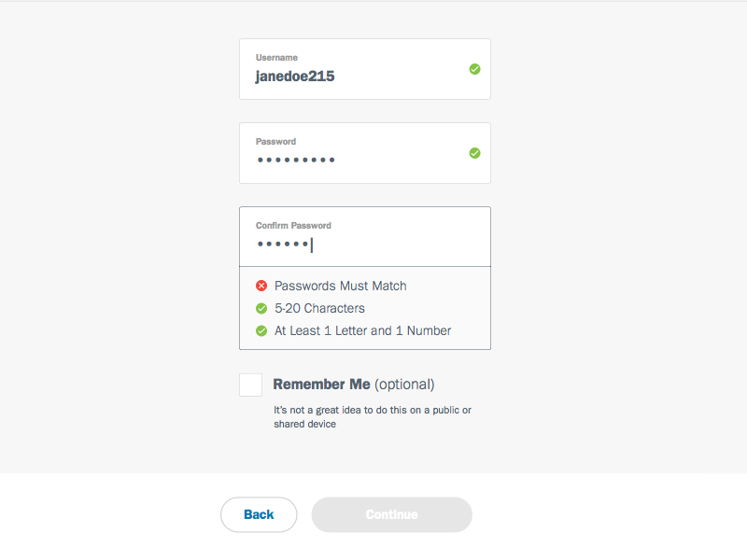
Task: Click the Confirm Password label
Action: pyautogui.click(x=293, y=225)
